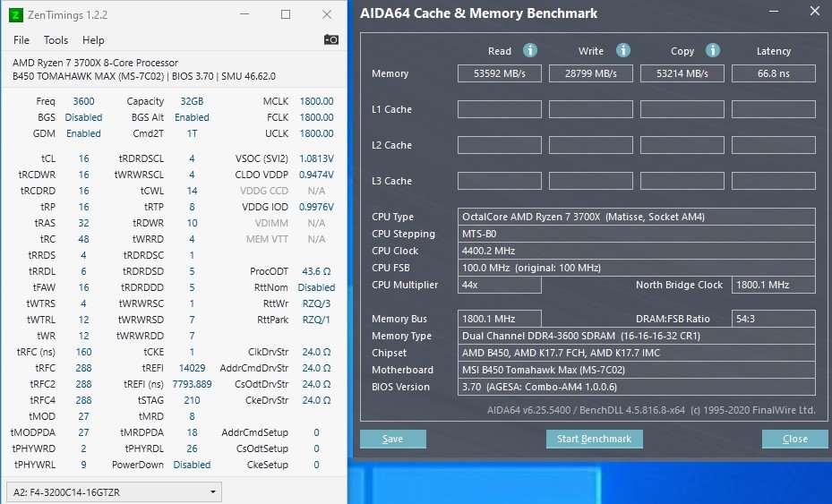Click the Memory Read field 53592 MB/s

coord(500,73)
